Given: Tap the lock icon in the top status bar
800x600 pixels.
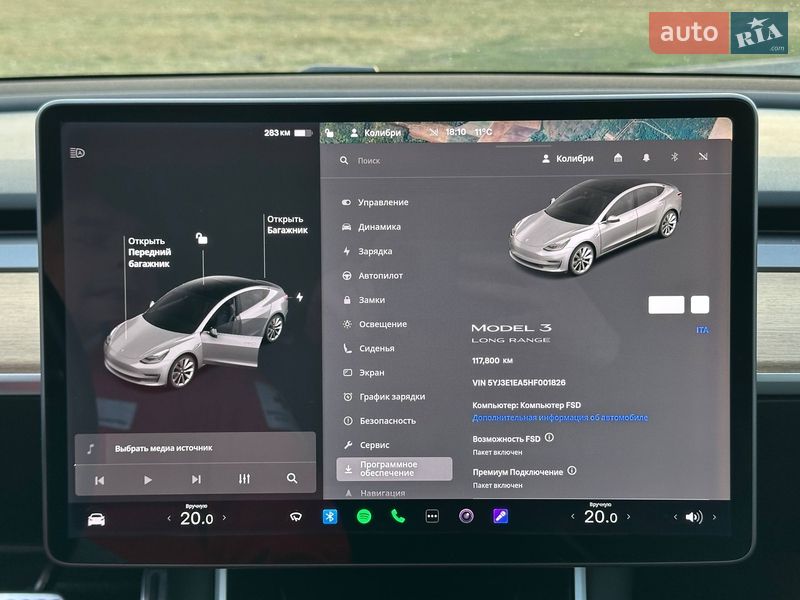Looking at the screenshot, I should pos(330,133).
